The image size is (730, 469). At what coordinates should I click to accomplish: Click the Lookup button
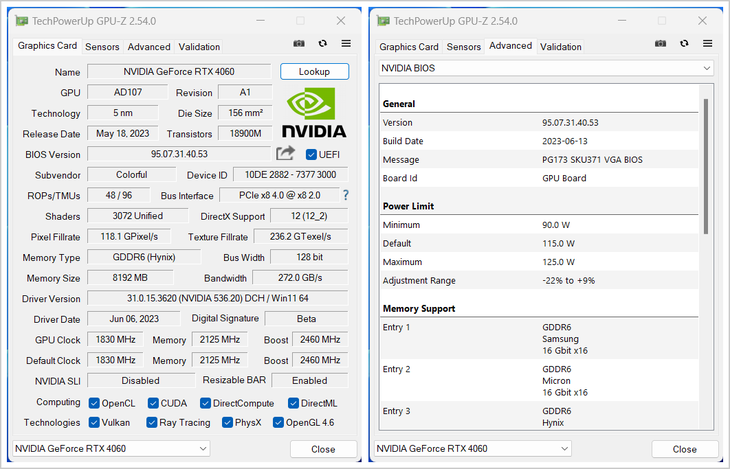pos(314,72)
